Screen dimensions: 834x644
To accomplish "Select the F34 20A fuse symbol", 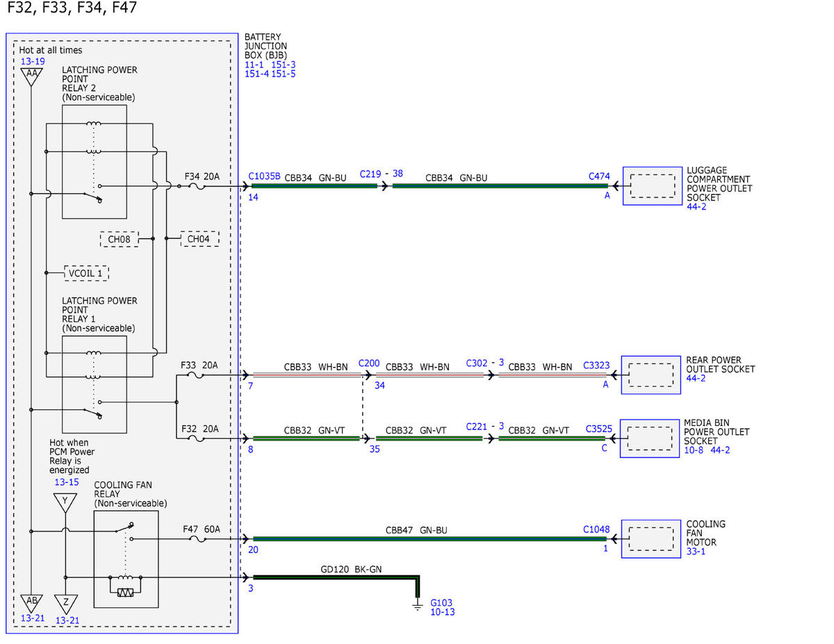I will [197, 187].
